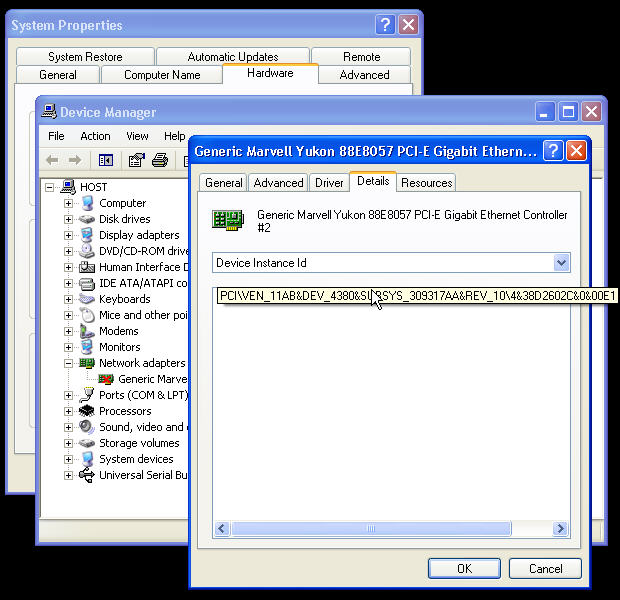Click the Display adapters icon
Image resolution: width=620 pixels, height=600 pixels.
[x=87, y=235]
